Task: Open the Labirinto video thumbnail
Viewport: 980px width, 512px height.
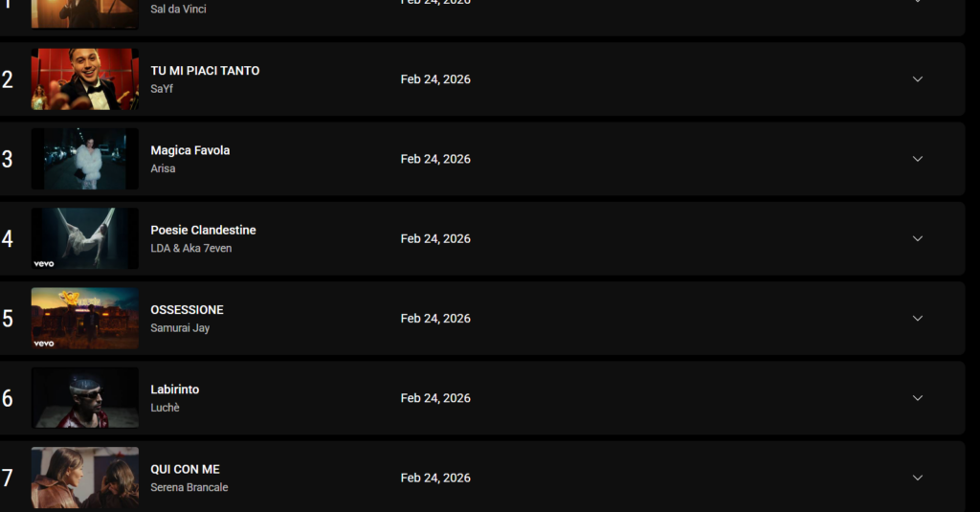Action: click(x=85, y=398)
